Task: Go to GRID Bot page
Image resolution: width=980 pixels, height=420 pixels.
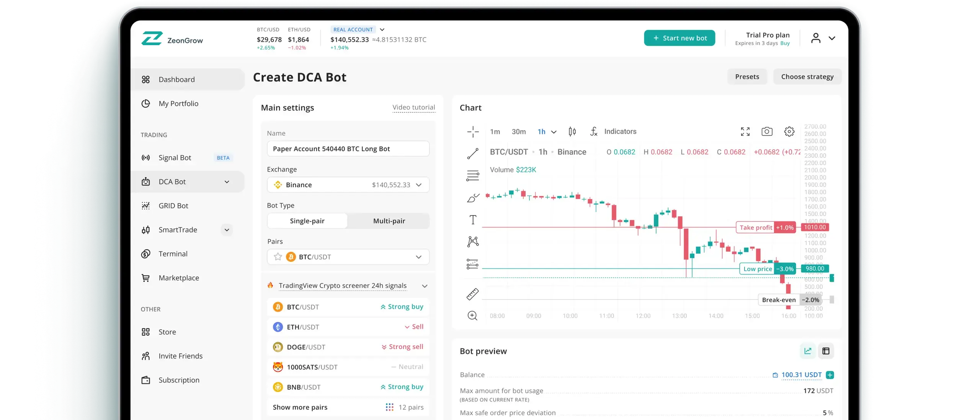Action: pos(173,206)
